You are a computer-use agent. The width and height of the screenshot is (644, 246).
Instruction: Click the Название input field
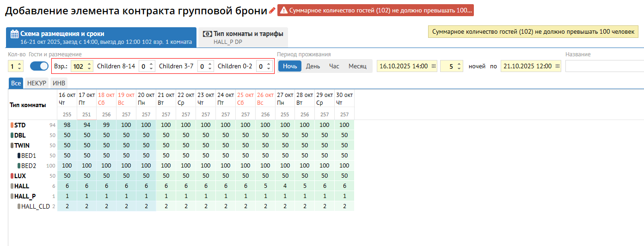pos(604,66)
